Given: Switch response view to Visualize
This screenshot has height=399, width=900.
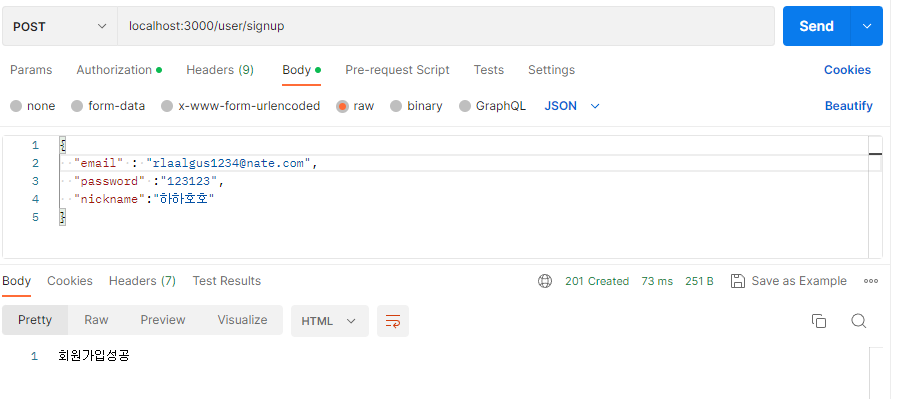Looking at the screenshot, I should [x=242, y=320].
